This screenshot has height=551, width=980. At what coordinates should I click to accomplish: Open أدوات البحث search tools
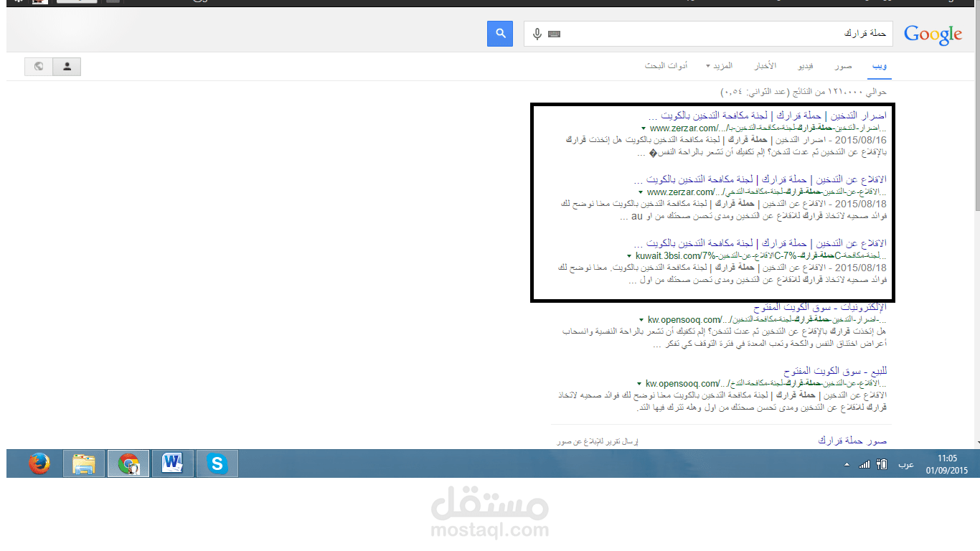point(666,66)
